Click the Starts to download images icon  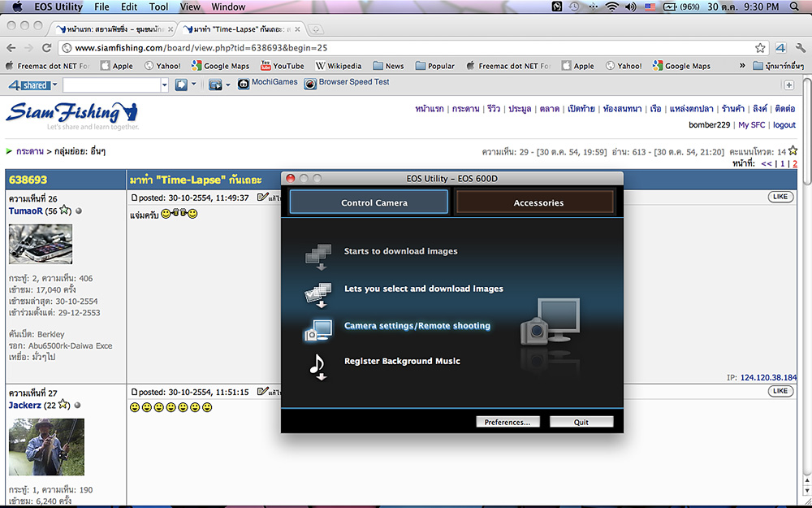pos(318,258)
